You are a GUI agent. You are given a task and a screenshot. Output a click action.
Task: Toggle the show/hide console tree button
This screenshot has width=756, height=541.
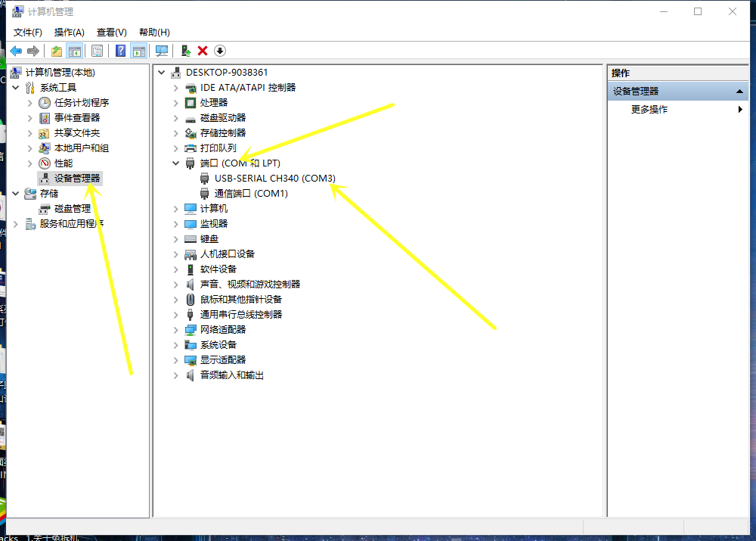[x=75, y=51]
